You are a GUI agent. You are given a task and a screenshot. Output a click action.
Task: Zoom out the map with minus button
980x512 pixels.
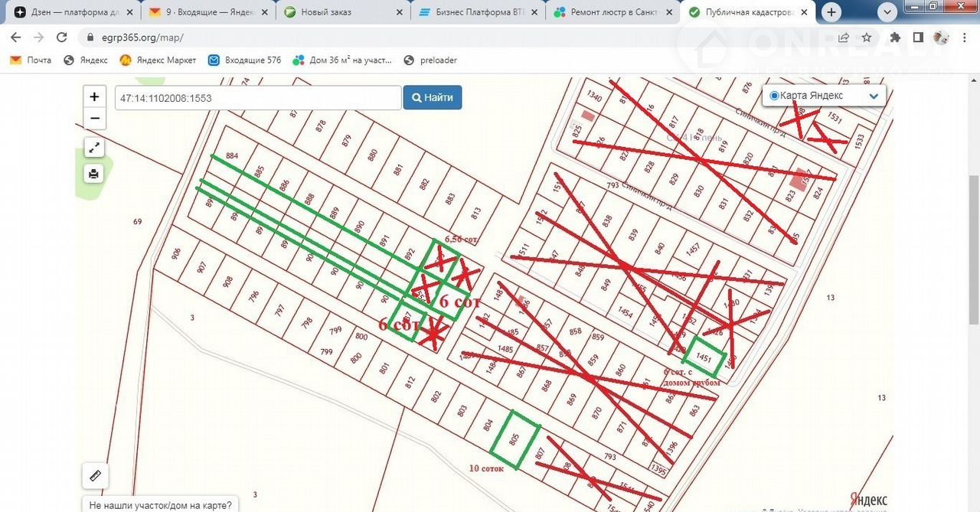94,118
